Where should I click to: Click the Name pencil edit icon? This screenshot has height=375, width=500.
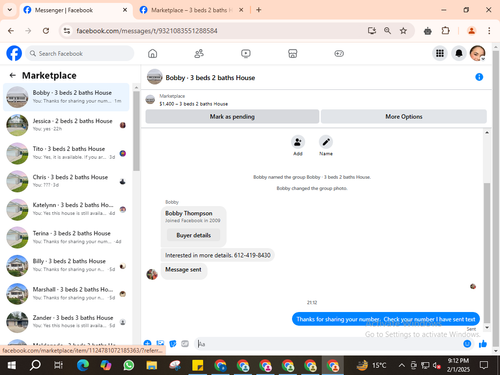pos(326,142)
